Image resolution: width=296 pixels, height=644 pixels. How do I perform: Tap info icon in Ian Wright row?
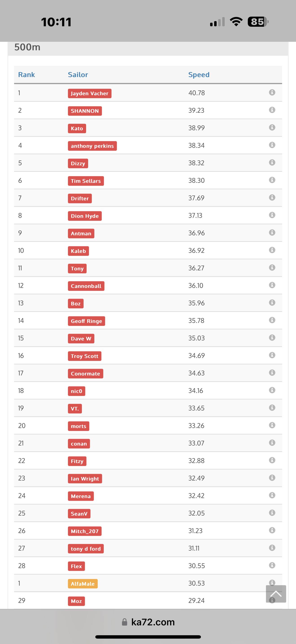tap(272, 478)
